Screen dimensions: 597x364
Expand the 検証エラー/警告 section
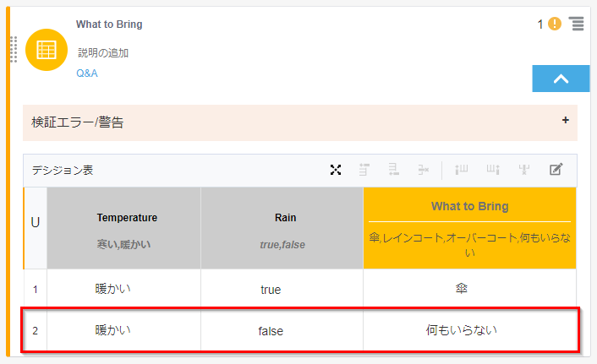(565, 121)
